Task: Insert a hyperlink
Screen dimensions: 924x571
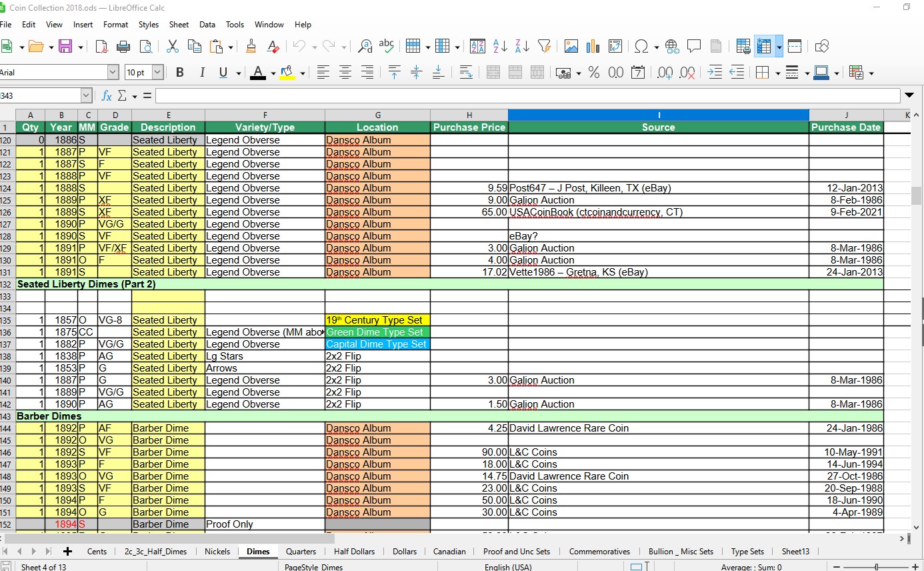Action: (x=672, y=46)
